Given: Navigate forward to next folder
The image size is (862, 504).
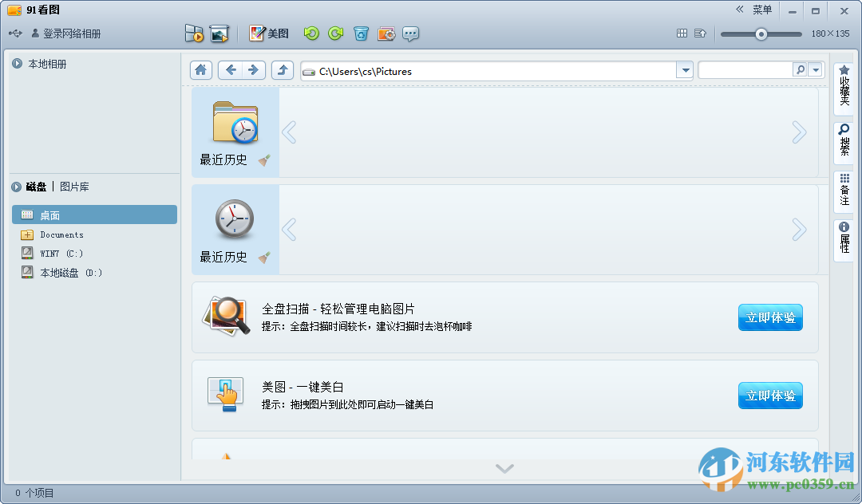Looking at the screenshot, I should click(x=254, y=70).
